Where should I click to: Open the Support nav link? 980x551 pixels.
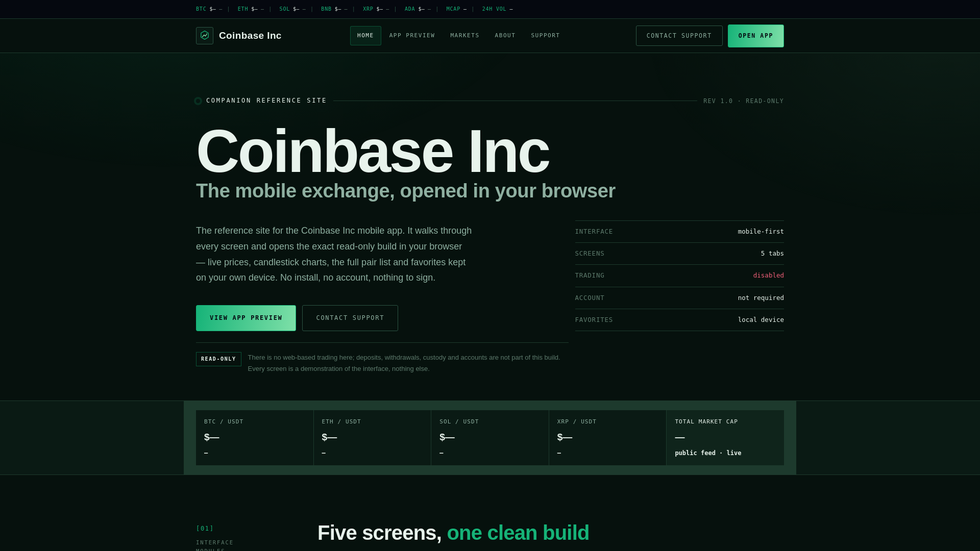click(x=546, y=36)
